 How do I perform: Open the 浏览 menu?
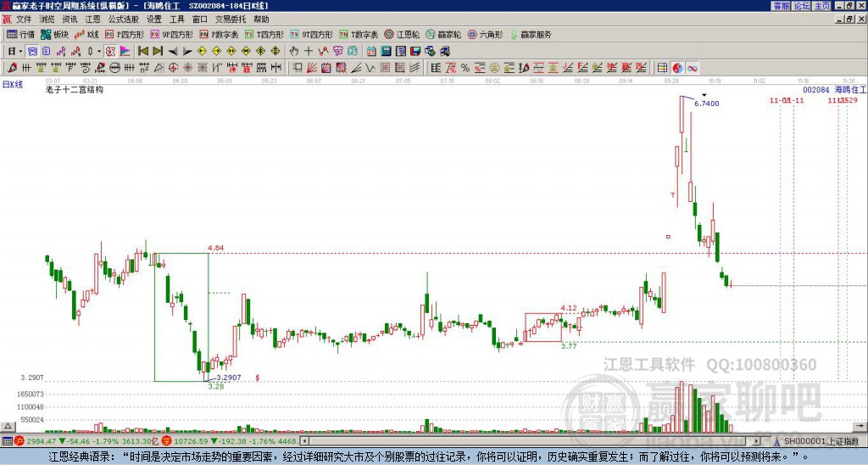coord(47,20)
